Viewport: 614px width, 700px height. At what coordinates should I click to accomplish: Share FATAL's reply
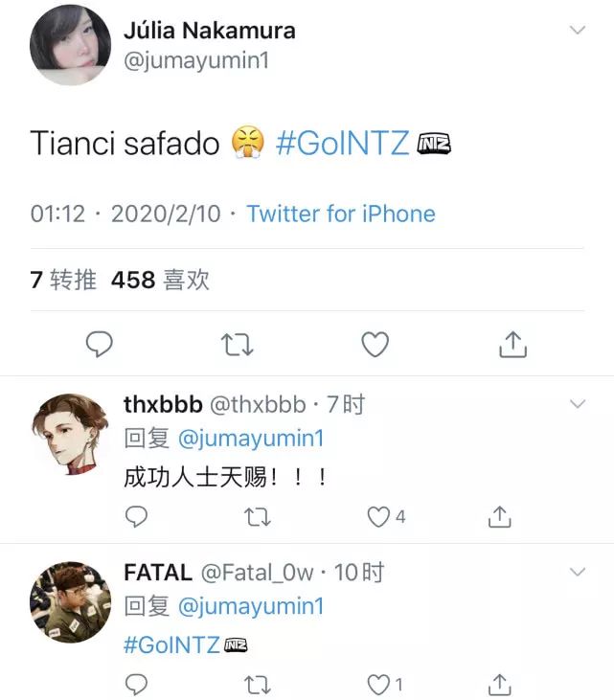(x=499, y=685)
